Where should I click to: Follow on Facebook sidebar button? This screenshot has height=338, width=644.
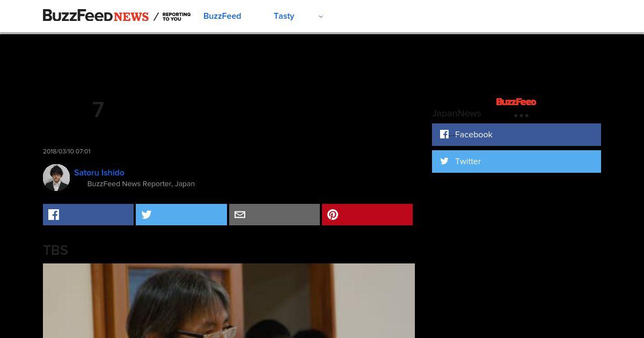click(x=516, y=135)
